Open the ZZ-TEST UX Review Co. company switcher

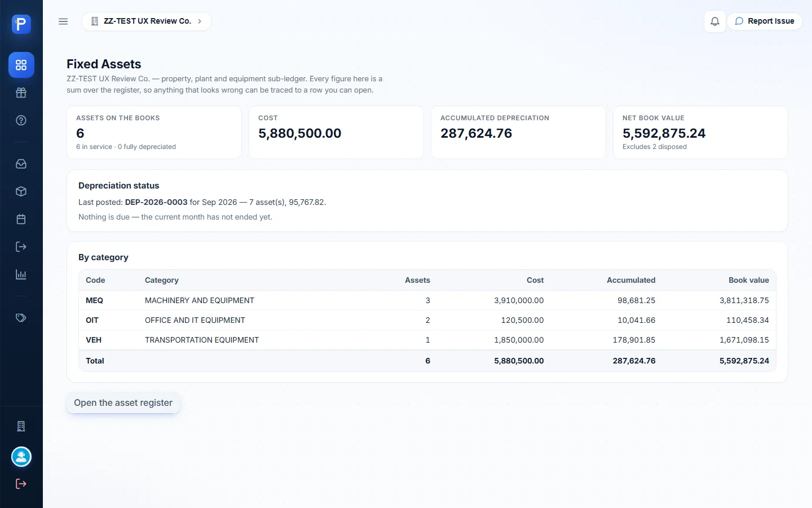pyautogui.click(x=147, y=21)
